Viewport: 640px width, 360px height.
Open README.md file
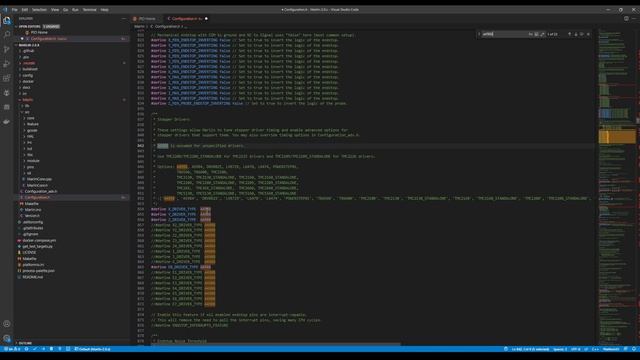pyautogui.click(x=33, y=277)
